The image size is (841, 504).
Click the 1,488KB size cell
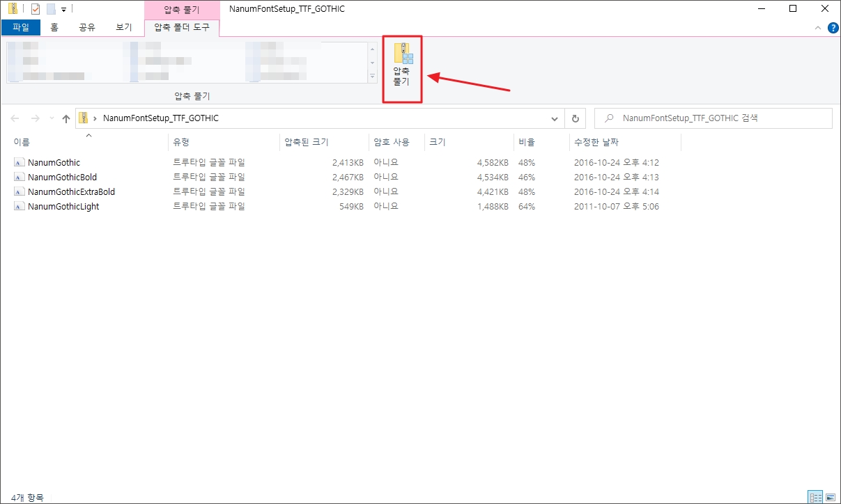(493, 206)
